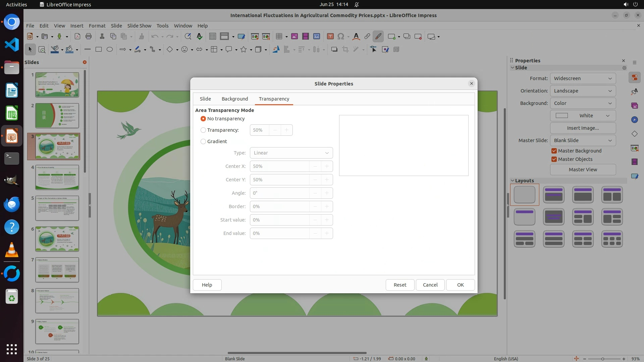Uncheck the Master Objects checkbox
The width and height of the screenshot is (644, 362).
[x=554, y=159]
